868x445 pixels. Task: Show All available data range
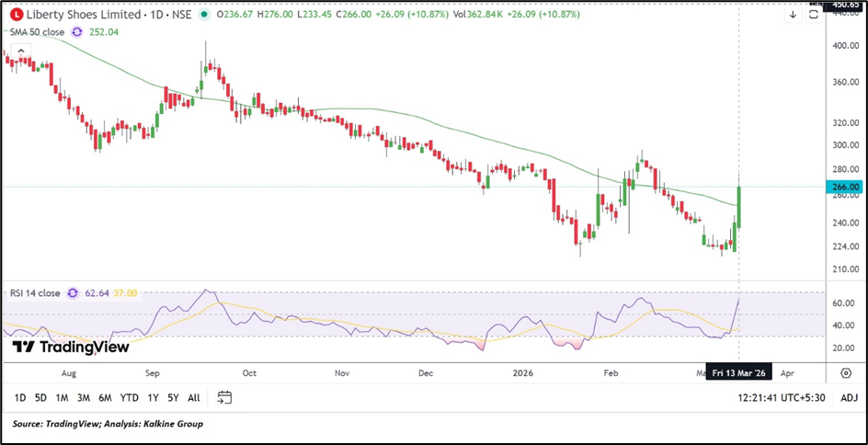193,397
